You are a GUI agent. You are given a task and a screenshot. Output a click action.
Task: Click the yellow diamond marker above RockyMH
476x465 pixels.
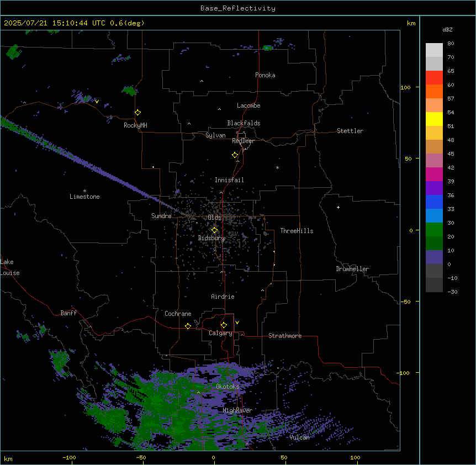(x=138, y=113)
